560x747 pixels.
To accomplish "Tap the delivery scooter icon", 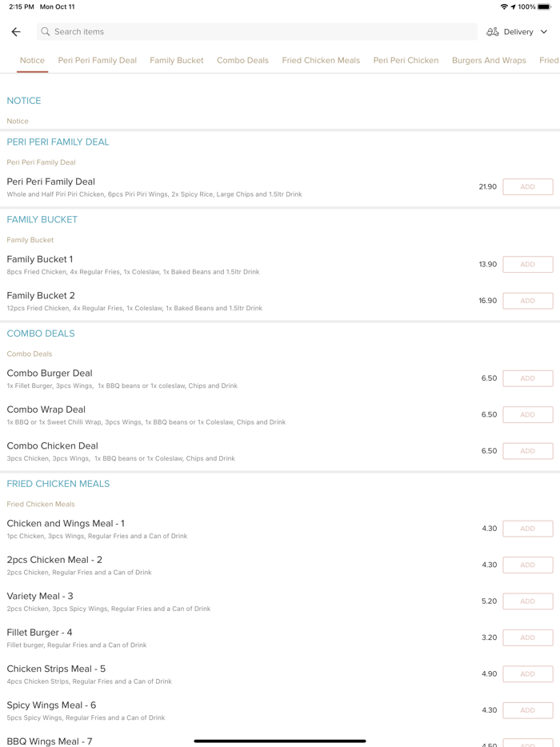I will pos(493,32).
